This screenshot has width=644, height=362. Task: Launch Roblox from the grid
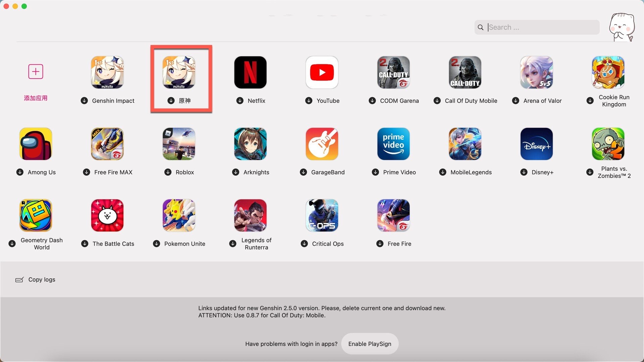pyautogui.click(x=179, y=143)
